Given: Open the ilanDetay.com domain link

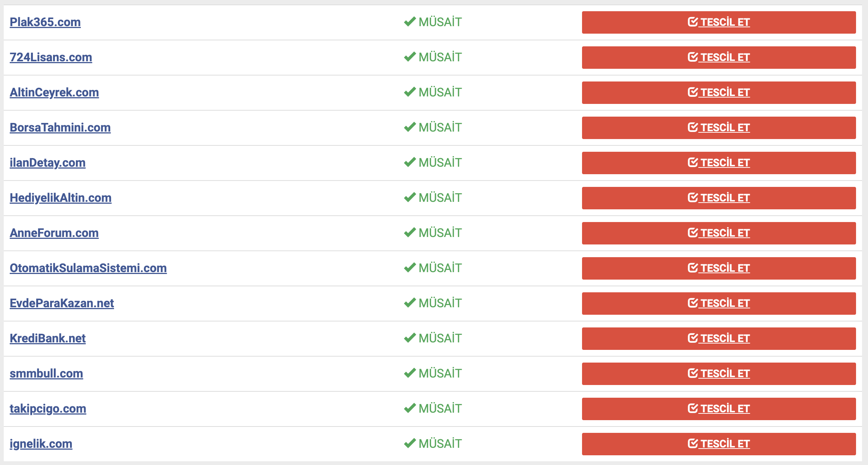Looking at the screenshot, I should tap(47, 163).
